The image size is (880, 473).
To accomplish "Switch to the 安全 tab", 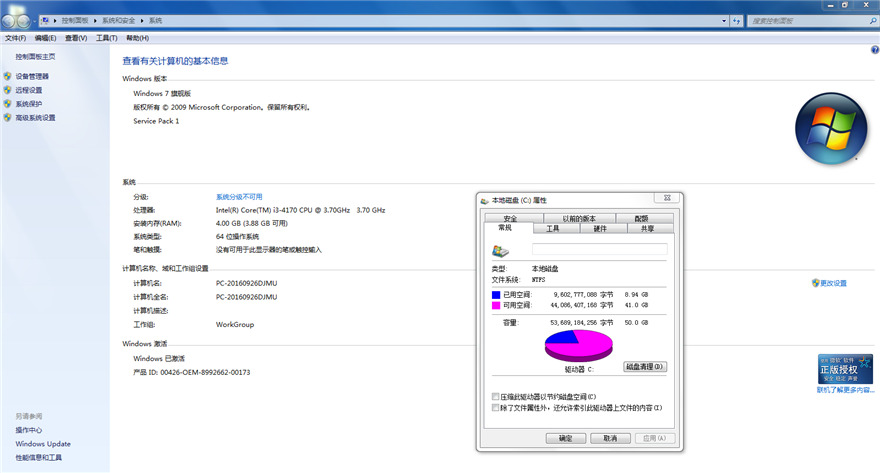I will coord(510,218).
